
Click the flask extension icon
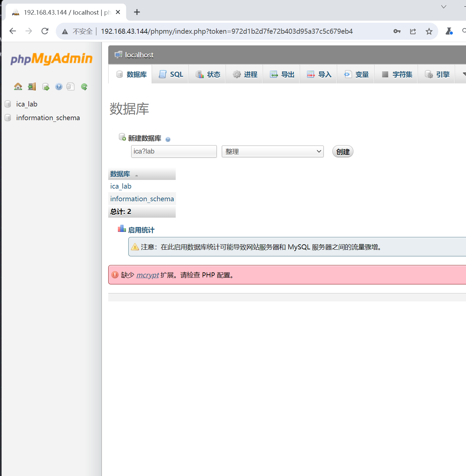click(x=449, y=31)
